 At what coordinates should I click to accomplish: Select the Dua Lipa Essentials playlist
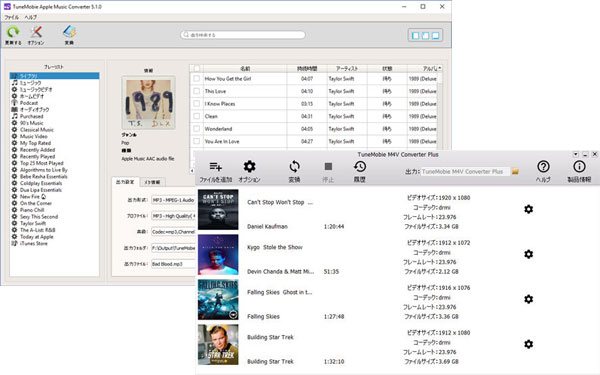pos(41,190)
